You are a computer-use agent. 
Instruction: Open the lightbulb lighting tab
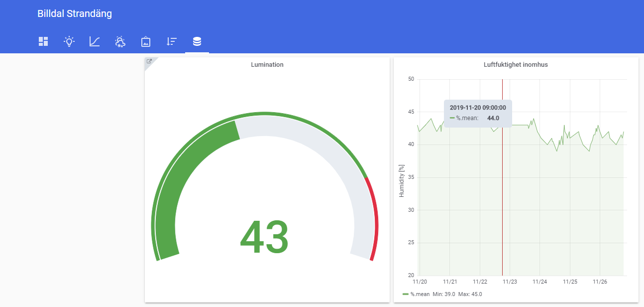click(x=69, y=41)
